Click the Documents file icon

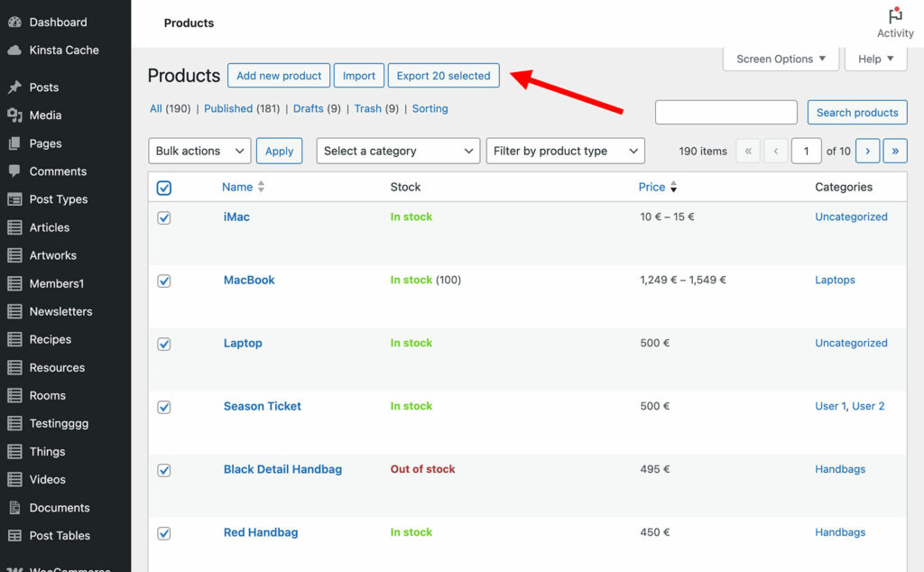coord(14,507)
